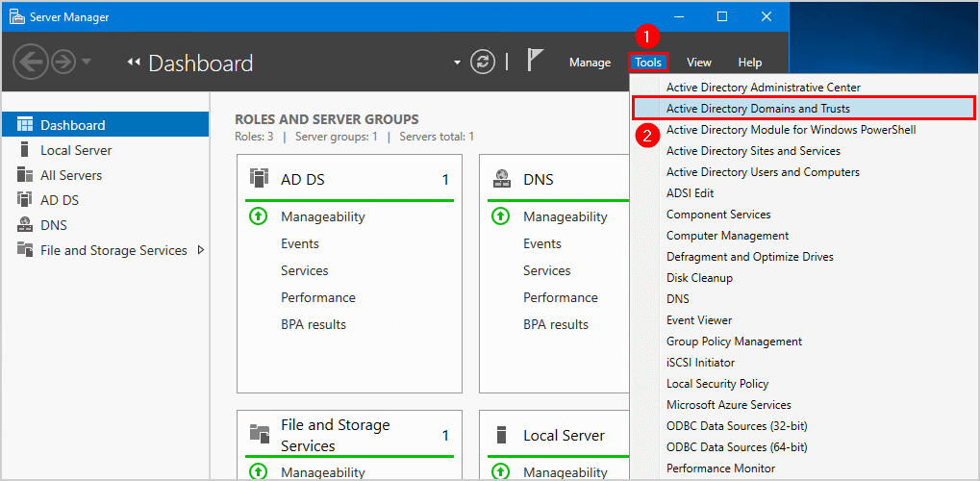Viewport: 980px width, 481px height.
Task: Open BPA results in the DNS tile
Action: pos(556,324)
